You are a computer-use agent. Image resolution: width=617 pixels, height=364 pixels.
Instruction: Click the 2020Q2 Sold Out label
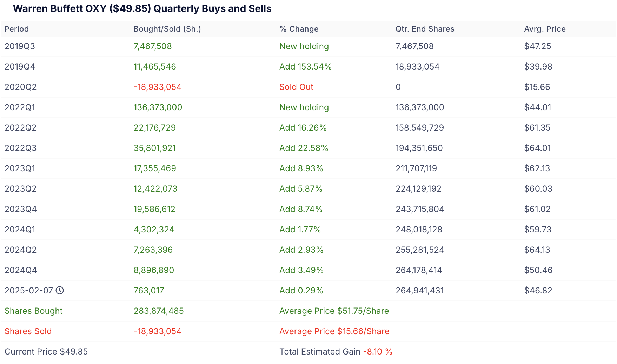coord(296,87)
